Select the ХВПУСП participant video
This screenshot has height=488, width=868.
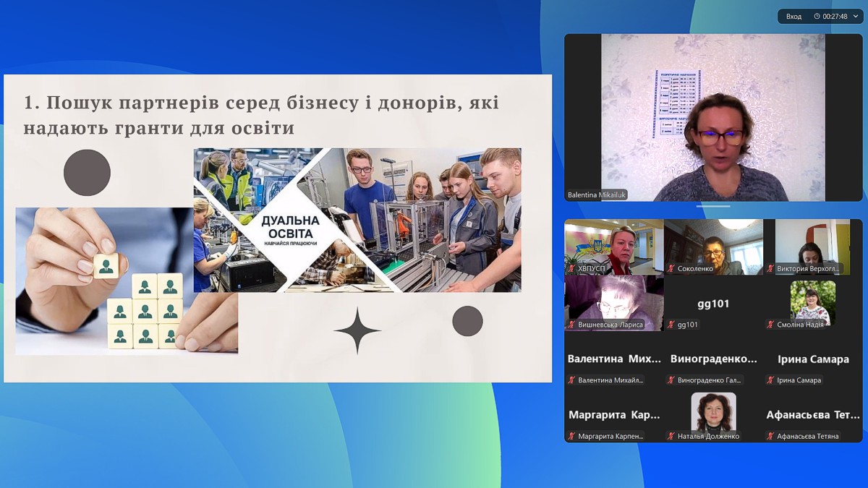tap(614, 247)
